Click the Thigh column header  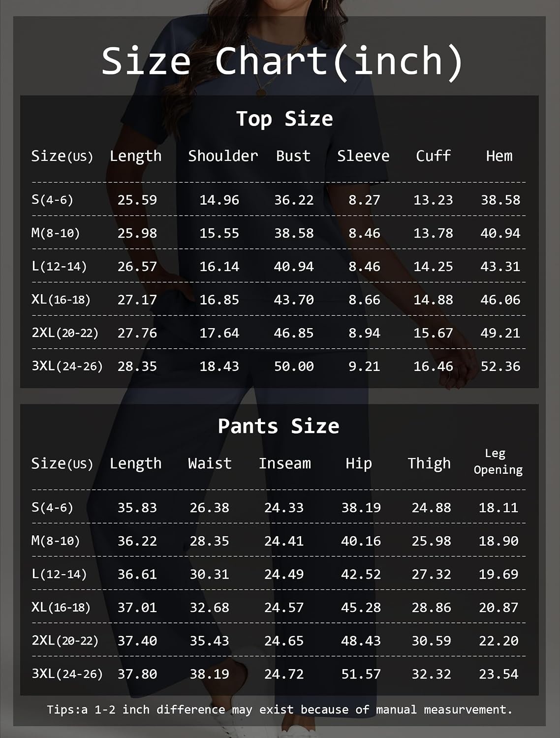click(429, 463)
